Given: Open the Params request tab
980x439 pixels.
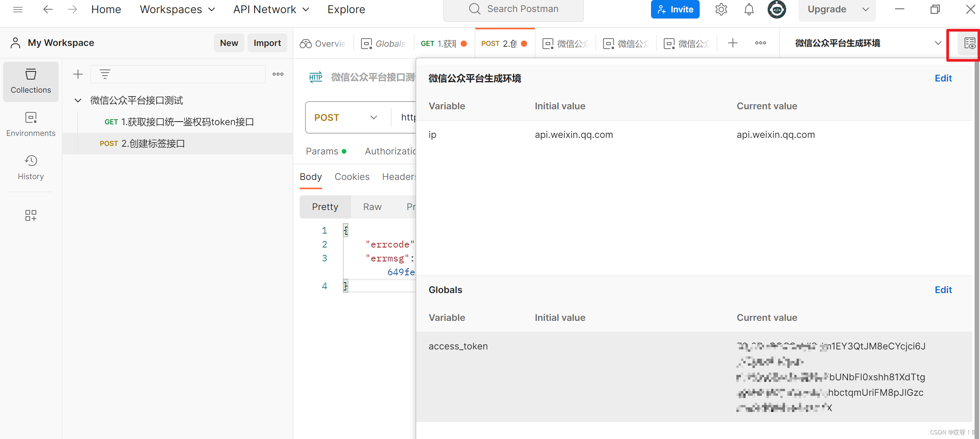Looking at the screenshot, I should click(x=326, y=151).
